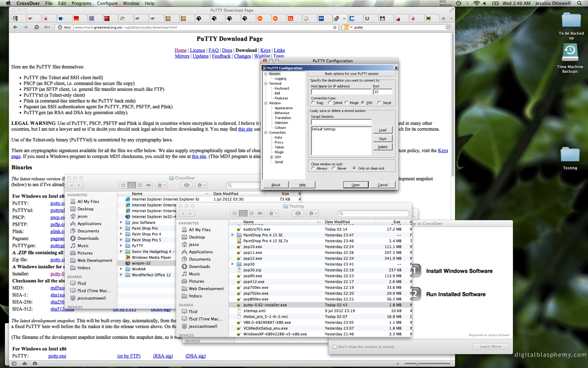
Task: Click Load button for saved sessions
Action: coord(383,130)
